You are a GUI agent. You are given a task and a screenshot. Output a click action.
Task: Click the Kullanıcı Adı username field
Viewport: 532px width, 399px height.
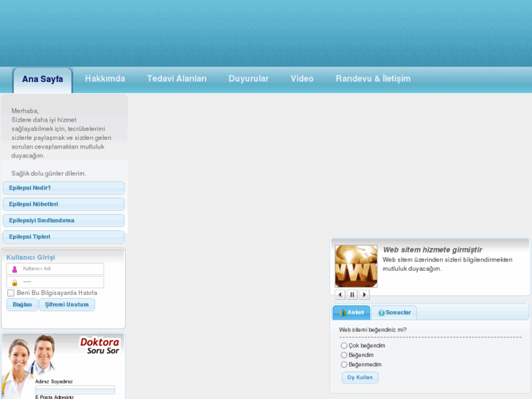(55, 269)
